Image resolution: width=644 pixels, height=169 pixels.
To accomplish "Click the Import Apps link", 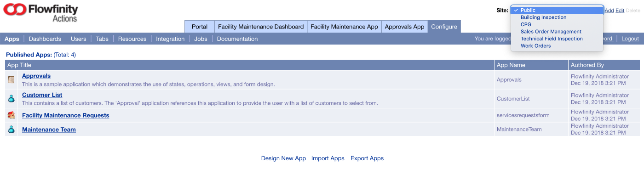I will click(328, 158).
